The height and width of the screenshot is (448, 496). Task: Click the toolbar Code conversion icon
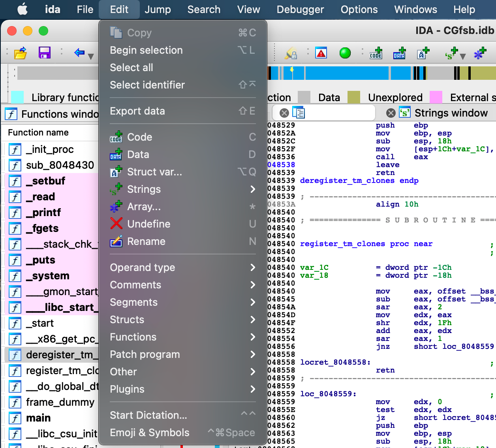tap(376, 53)
